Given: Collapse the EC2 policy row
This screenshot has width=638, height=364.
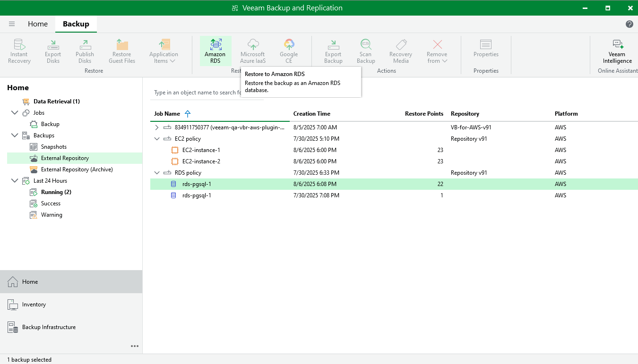Looking at the screenshot, I should click(157, 139).
